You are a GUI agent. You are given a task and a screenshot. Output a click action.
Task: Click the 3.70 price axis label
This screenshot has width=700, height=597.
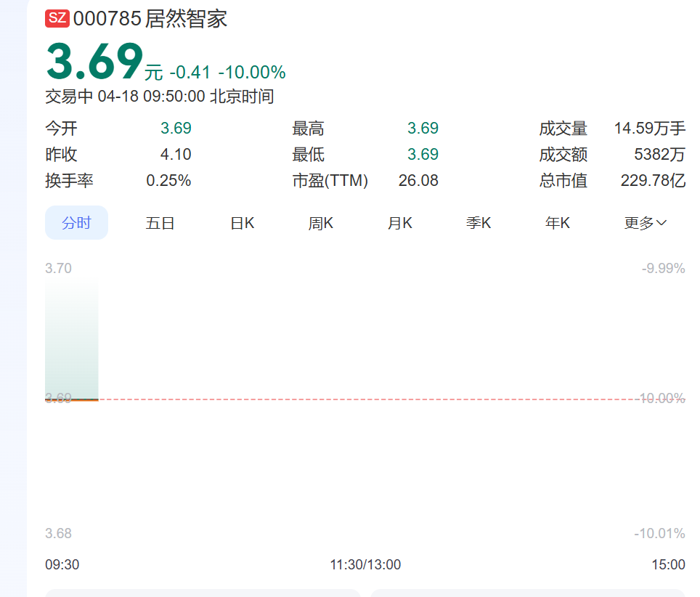(x=58, y=268)
